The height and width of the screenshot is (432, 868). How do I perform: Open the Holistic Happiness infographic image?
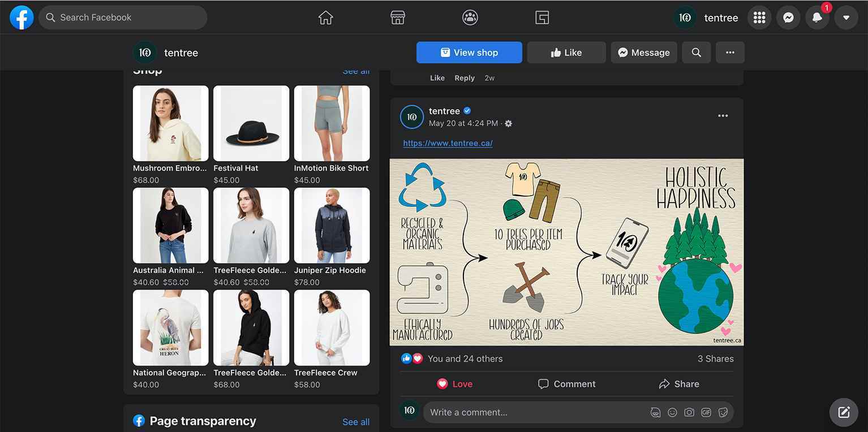point(566,252)
